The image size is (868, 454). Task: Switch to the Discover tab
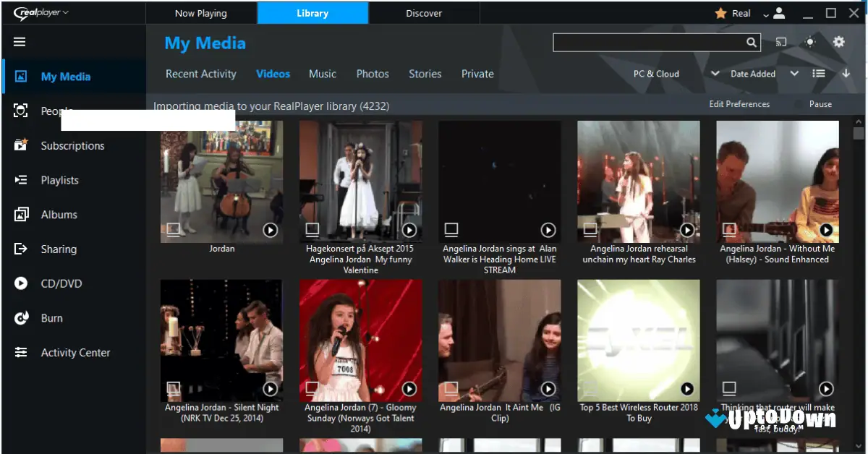[424, 12]
